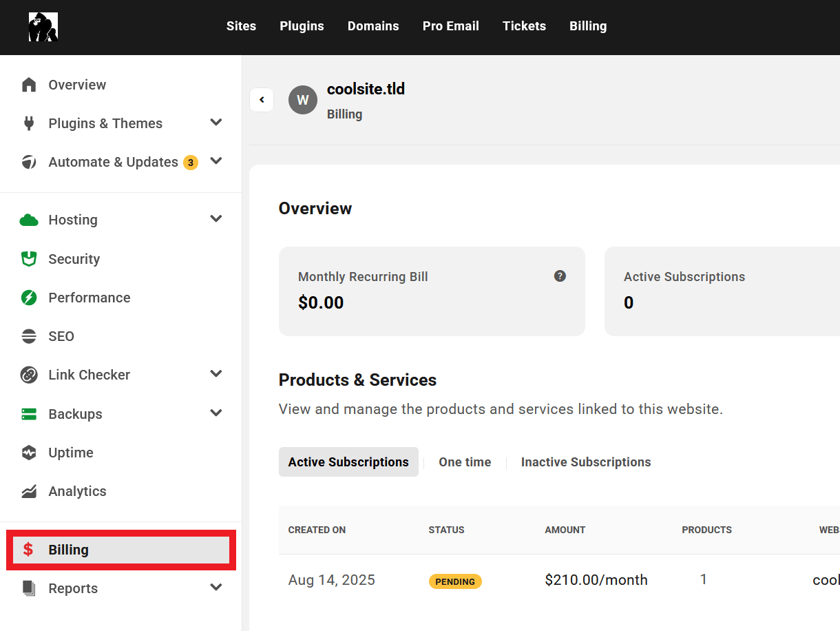Click the Uptime heartbeat icon
This screenshot has height=631, width=840.
click(29, 453)
